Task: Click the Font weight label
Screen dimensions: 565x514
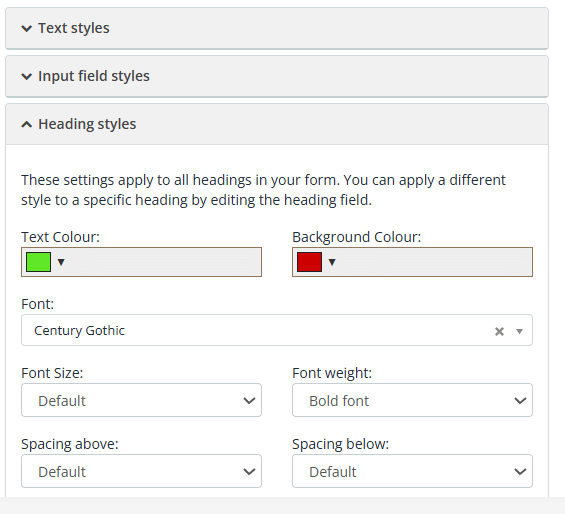Action: 332,373
